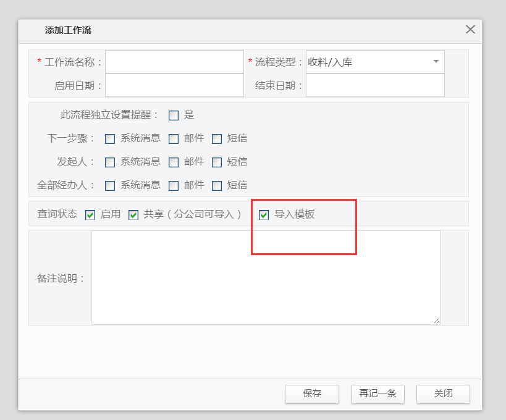Click inside the 备注说明 text area

tap(266, 277)
